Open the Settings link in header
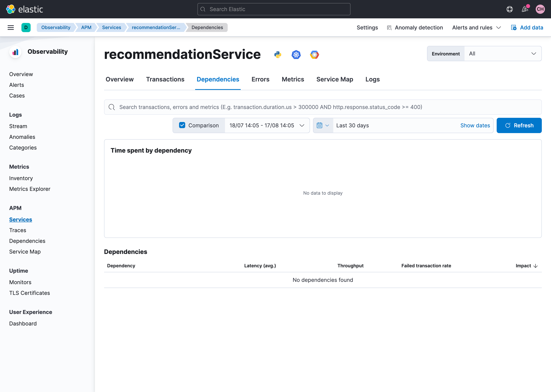 click(x=367, y=28)
